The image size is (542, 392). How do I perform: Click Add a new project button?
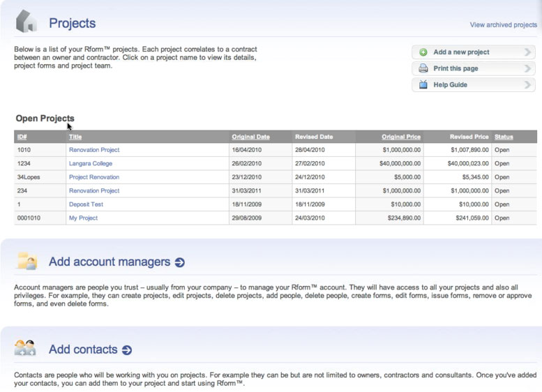474,52
